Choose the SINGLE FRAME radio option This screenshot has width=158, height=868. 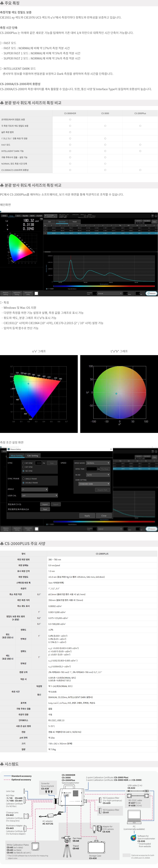click(24, 479)
